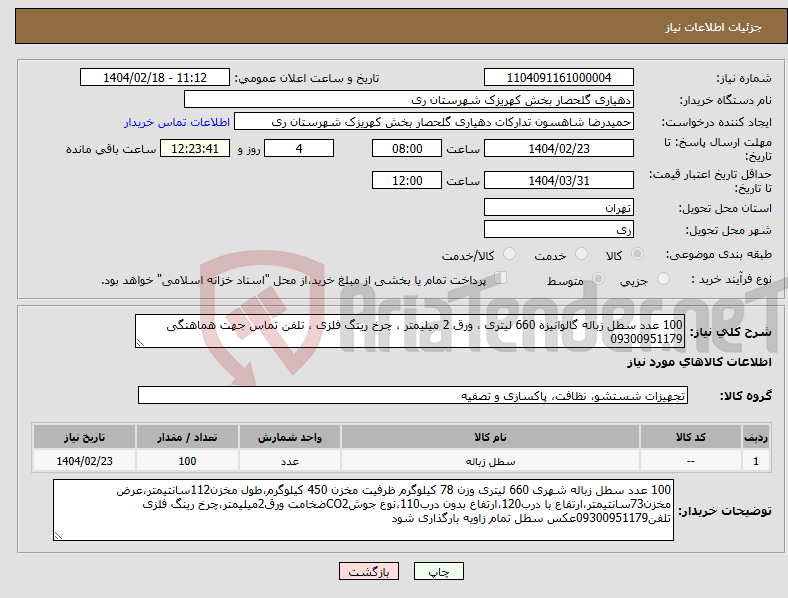The image size is (788, 598).
Task: Click the deadline time field 08:00
Action: (x=407, y=148)
